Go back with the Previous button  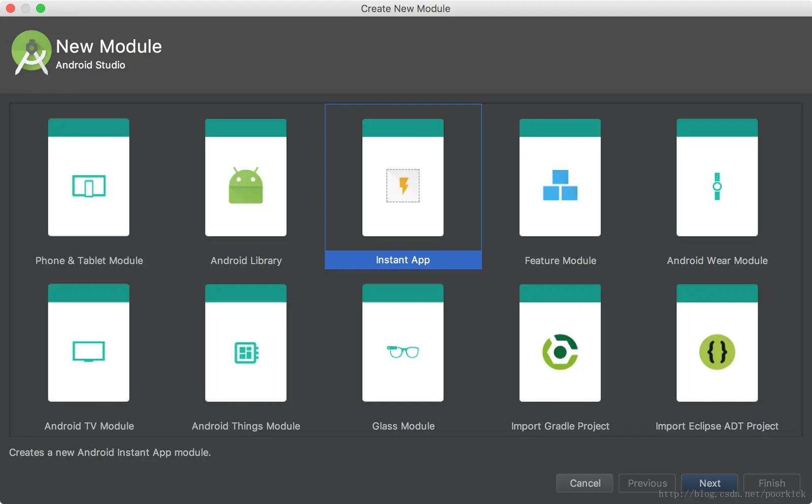coord(647,483)
